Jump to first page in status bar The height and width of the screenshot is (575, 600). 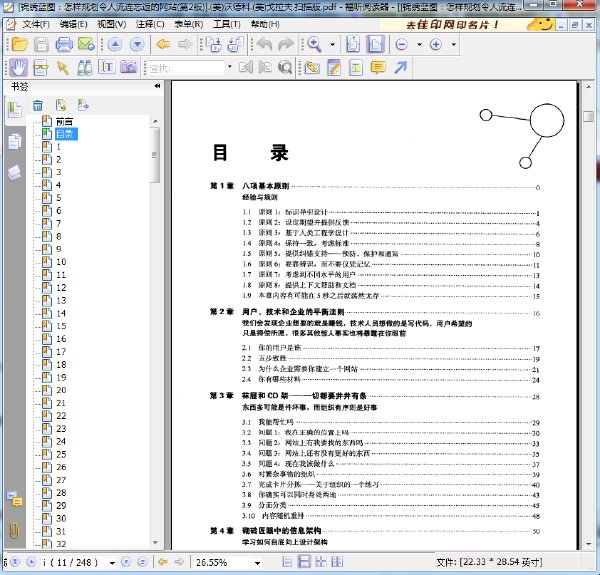(x=15, y=562)
